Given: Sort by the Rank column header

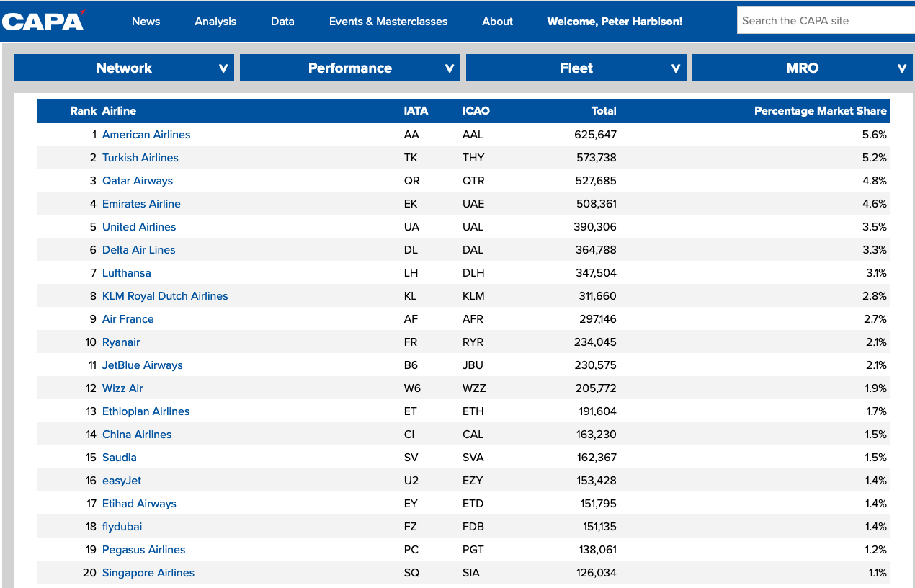Looking at the screenshot, I should tap(83, 111).
